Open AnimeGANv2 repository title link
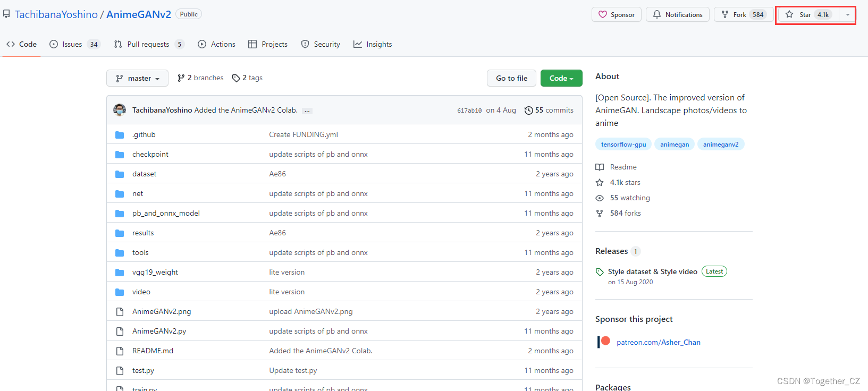Image resolution: width=868 pixels, height=391 pixels. (x=139, y=14)
